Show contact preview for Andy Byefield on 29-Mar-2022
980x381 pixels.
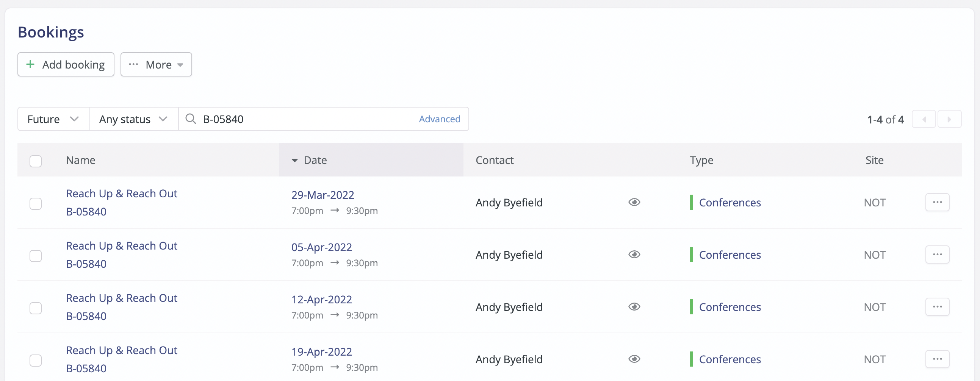click(634, 202)
